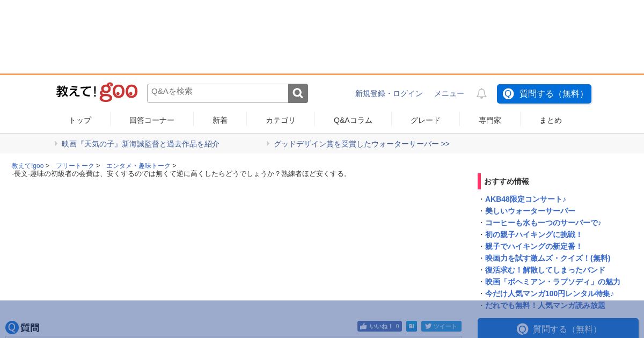
Task: Click the おすすめ情報 heading
Action: (x=507, y=181)
